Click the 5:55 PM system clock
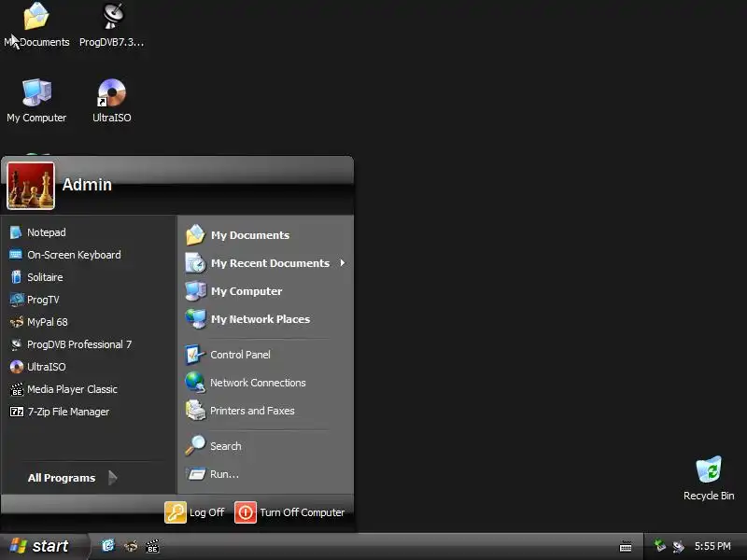747x560 pixels. coord(712,546)
